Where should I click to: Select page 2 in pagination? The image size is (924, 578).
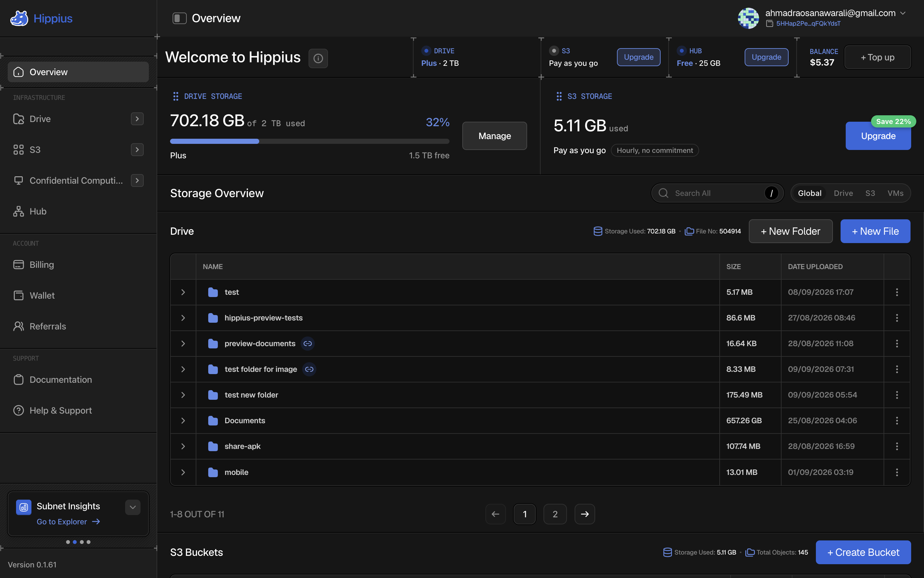[555, 514]
